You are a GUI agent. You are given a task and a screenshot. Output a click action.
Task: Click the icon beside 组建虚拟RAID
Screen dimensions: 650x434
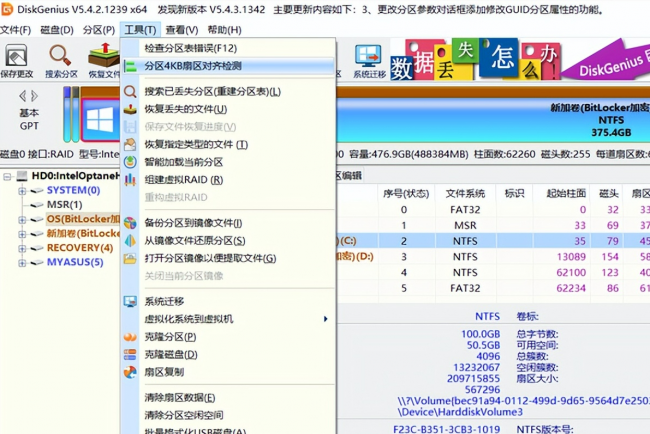coord(130,179)
